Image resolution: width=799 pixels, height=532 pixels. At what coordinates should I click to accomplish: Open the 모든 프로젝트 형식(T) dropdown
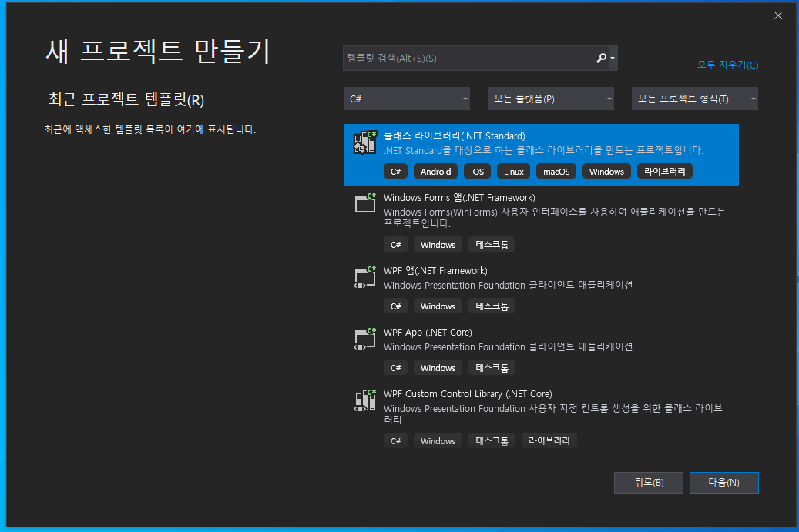point(694,99)
